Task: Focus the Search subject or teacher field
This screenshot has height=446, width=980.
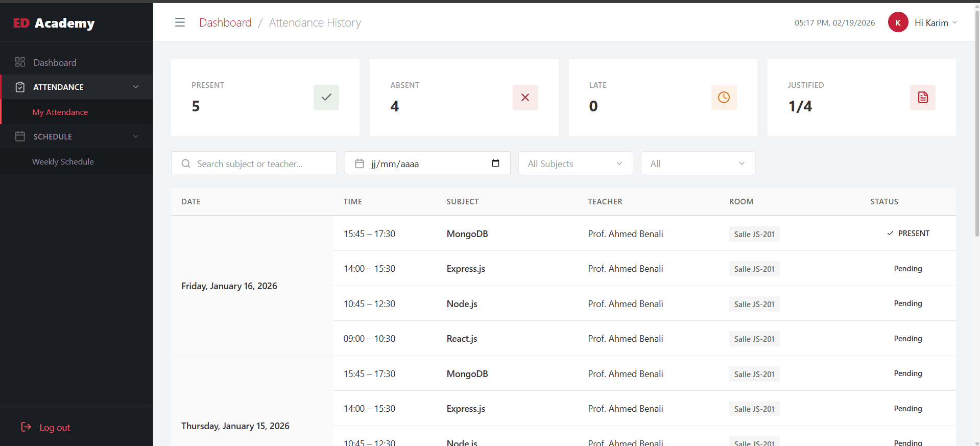Action: (254, 163)
